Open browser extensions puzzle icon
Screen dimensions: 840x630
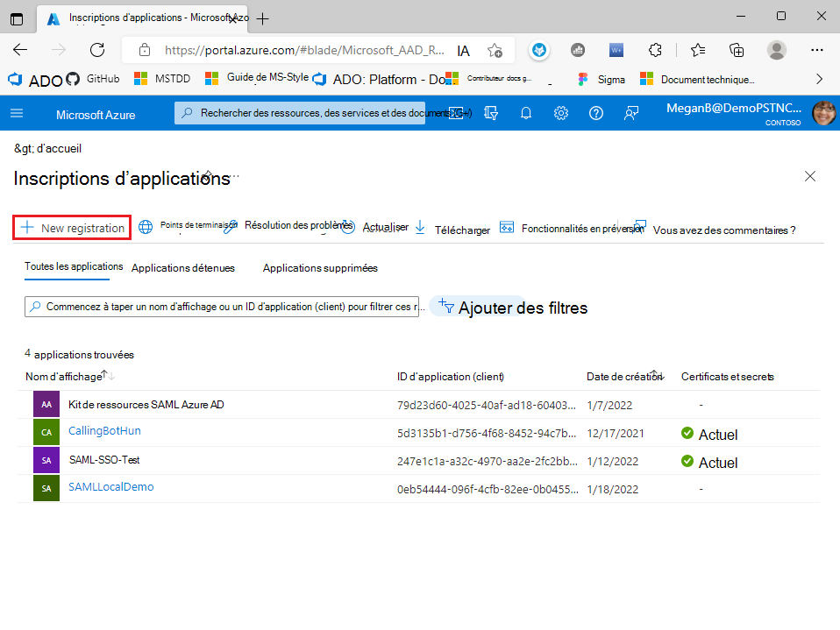pos(655,50)
